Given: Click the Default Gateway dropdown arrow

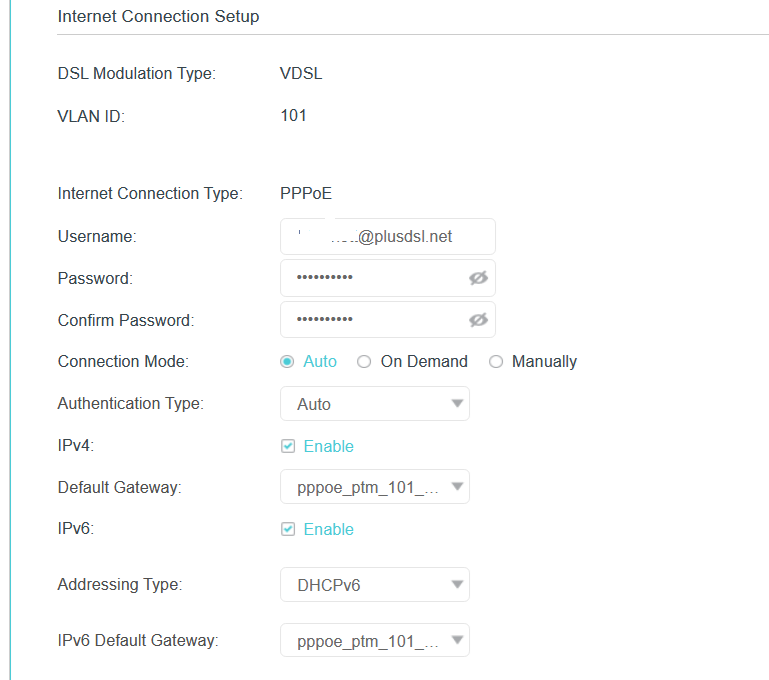Looking at the screenshot, I should (x=457, y=487).
